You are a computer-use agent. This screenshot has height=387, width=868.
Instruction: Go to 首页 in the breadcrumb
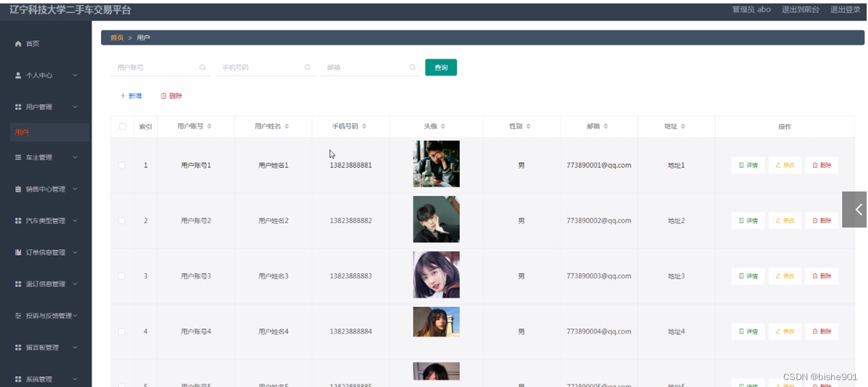[117, 38]
